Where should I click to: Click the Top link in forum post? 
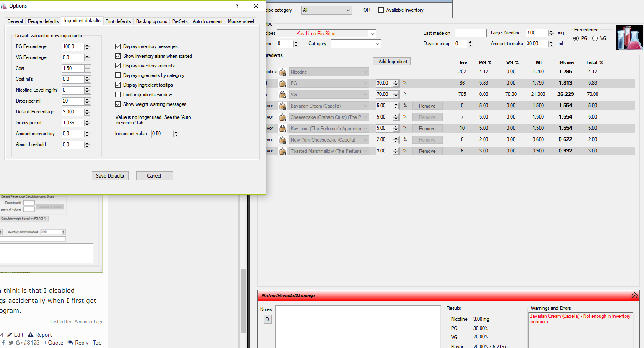tap(97, 343)
